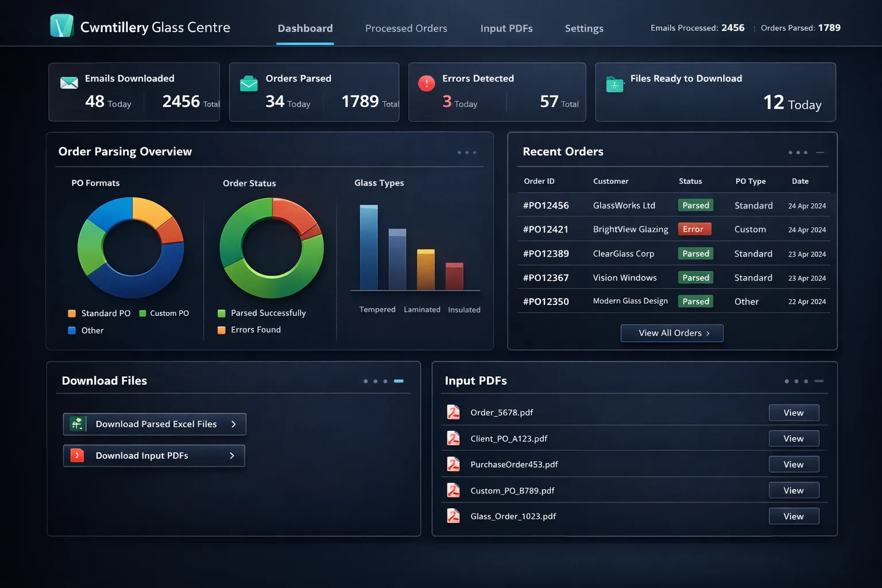Click the customer name ClearGlass Corp
Screen dimensions: 882x588
[623, 253]
